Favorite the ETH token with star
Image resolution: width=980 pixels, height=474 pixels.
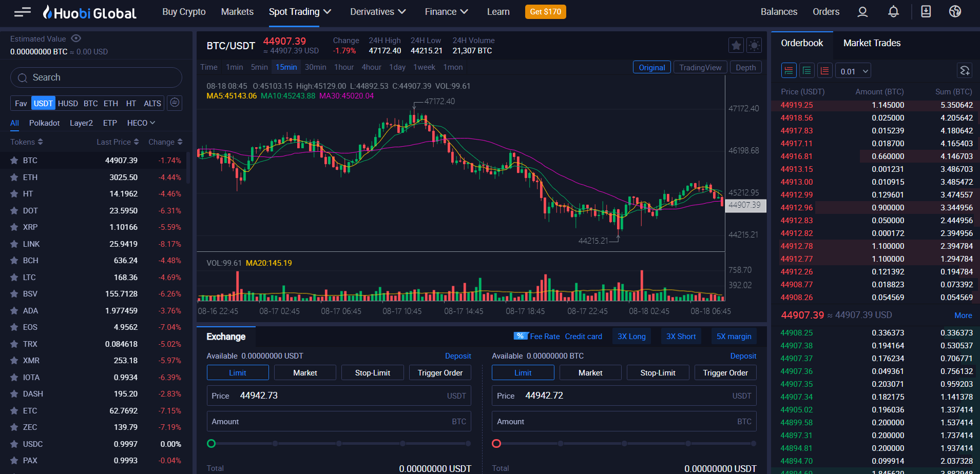[x=14, y=177]
